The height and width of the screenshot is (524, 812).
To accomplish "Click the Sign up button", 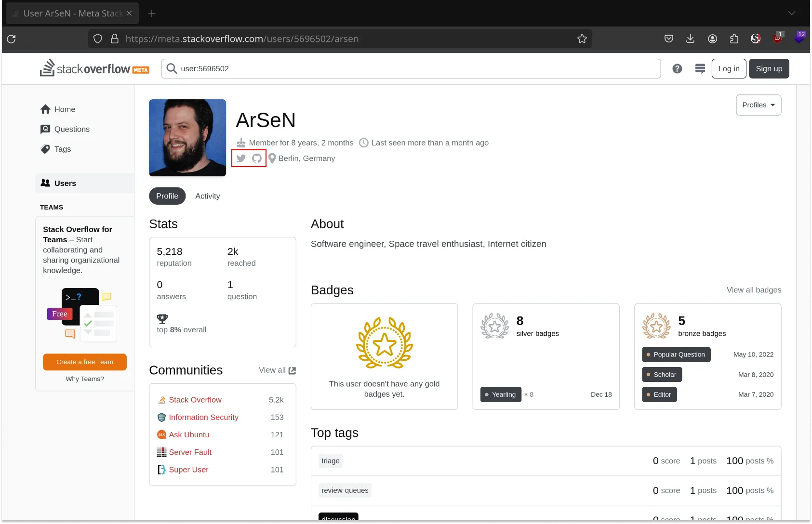I will 769,69.
